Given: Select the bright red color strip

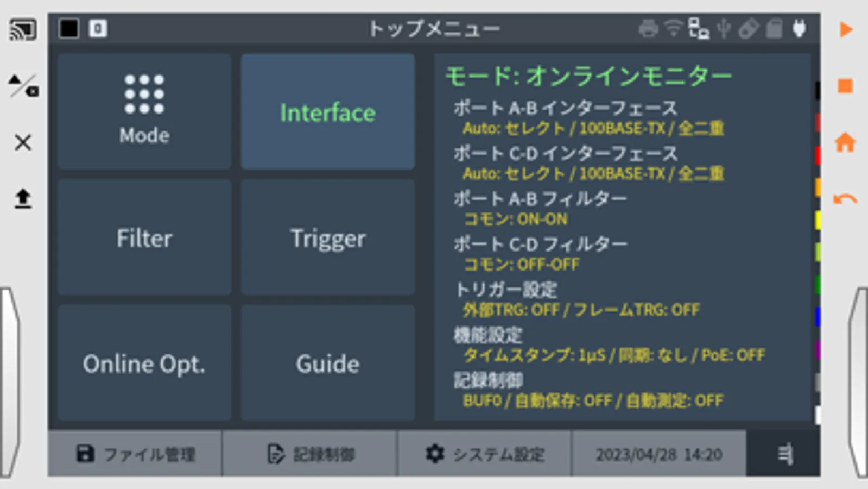Looking at the screenshot, I should 818,155.
